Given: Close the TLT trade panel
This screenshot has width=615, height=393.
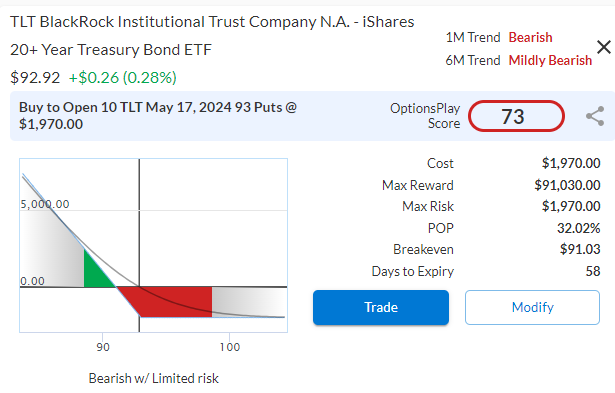Looking at the screenshot, I should click(604, 47).
